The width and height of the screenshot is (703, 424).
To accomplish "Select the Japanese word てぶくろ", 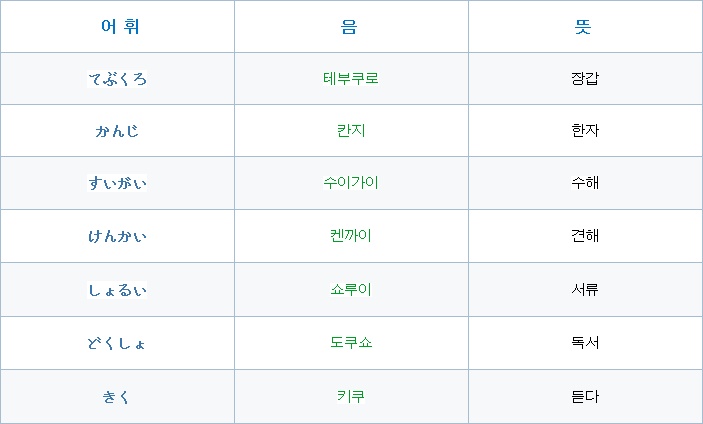I will (x=117, y=79).
